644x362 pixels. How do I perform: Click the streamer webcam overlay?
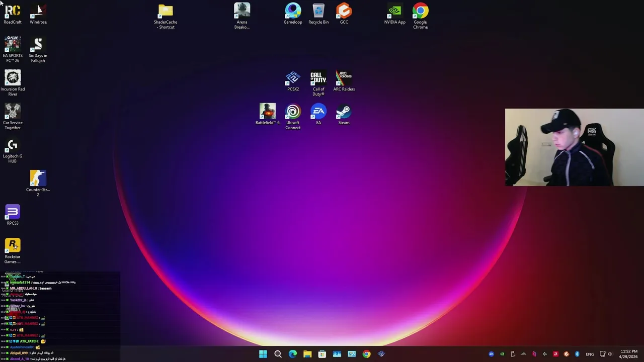pyautogui.click(x=574, y=147)
